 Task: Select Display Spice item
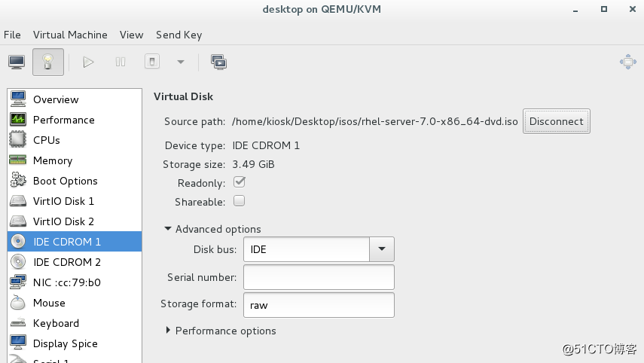[75, 343]
